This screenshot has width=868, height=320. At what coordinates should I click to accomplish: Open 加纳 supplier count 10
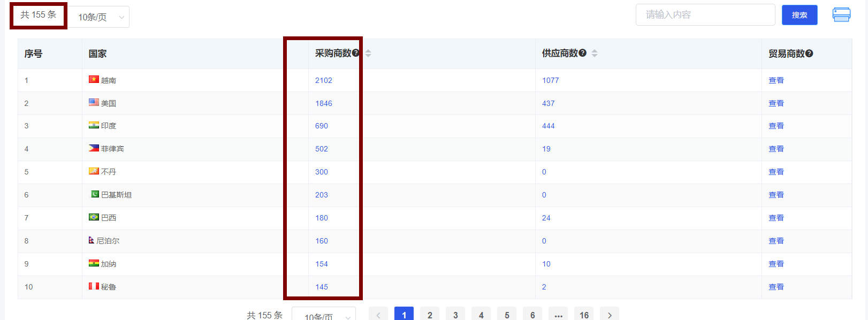(x=546, y=264)
